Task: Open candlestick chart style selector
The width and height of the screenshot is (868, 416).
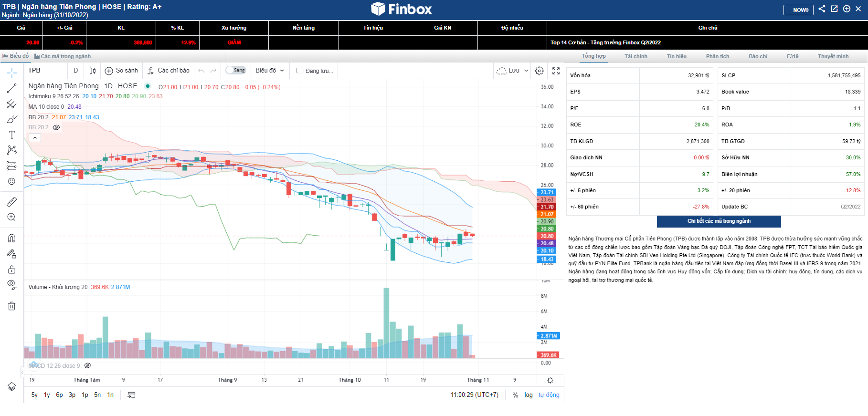Action: (x=93, y=71)
